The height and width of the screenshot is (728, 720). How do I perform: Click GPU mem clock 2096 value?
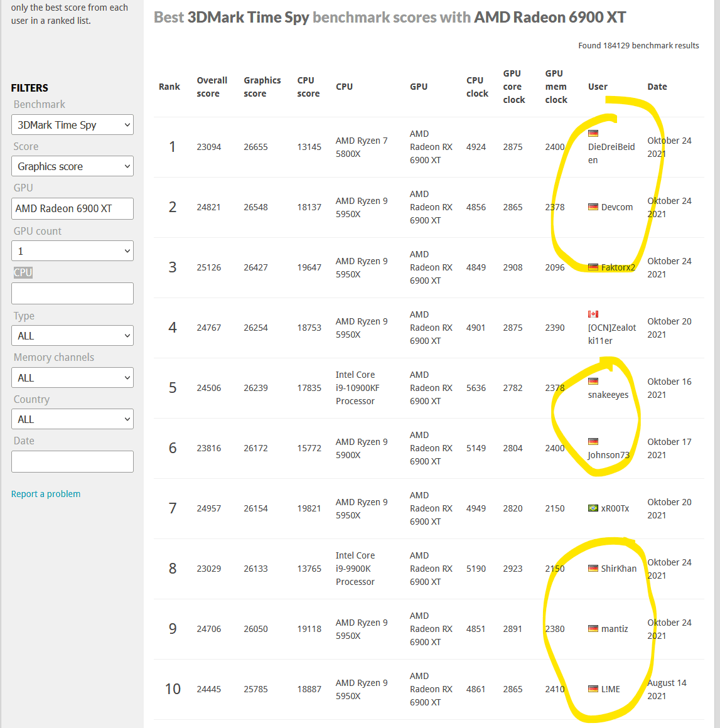(x=555, y=268)
